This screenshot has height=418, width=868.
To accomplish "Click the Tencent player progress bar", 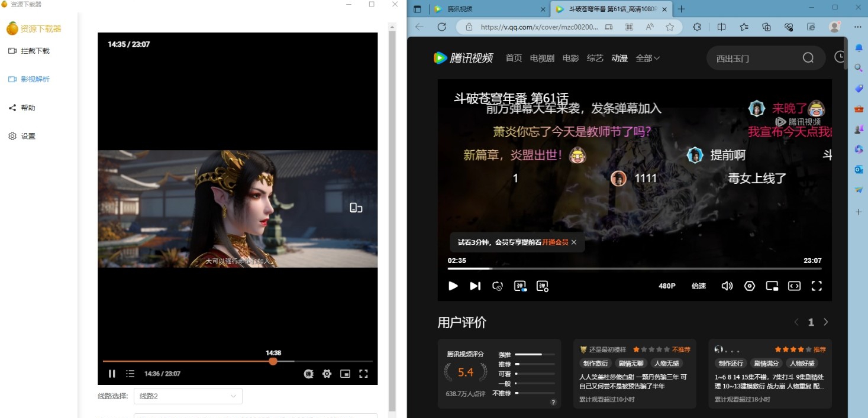I will [x=634, y=268].
